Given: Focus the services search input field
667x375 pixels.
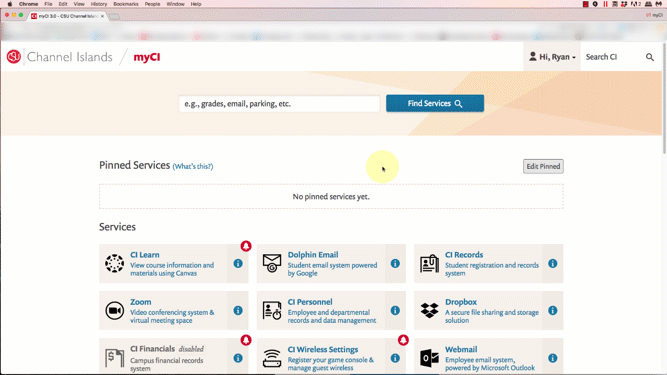Looking at the screenshot, I should (x=279, y=103).
